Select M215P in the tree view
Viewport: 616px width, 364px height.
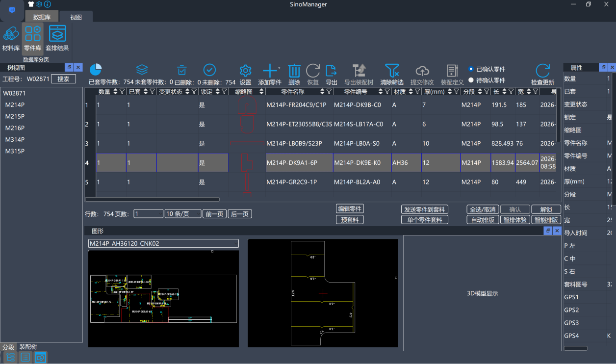15,116
